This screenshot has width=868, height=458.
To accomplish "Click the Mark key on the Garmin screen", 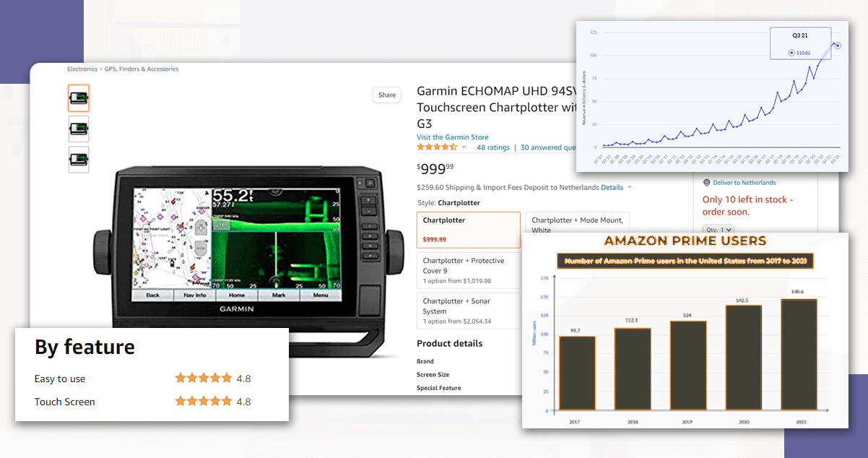I will (x=279, y=295).
